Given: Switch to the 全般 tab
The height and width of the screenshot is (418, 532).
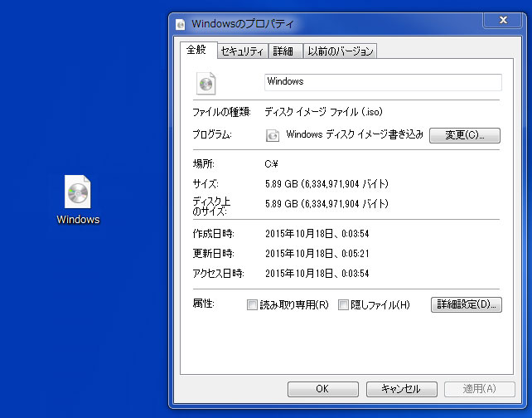Looking at the screenshot, I should coord(199,51).
